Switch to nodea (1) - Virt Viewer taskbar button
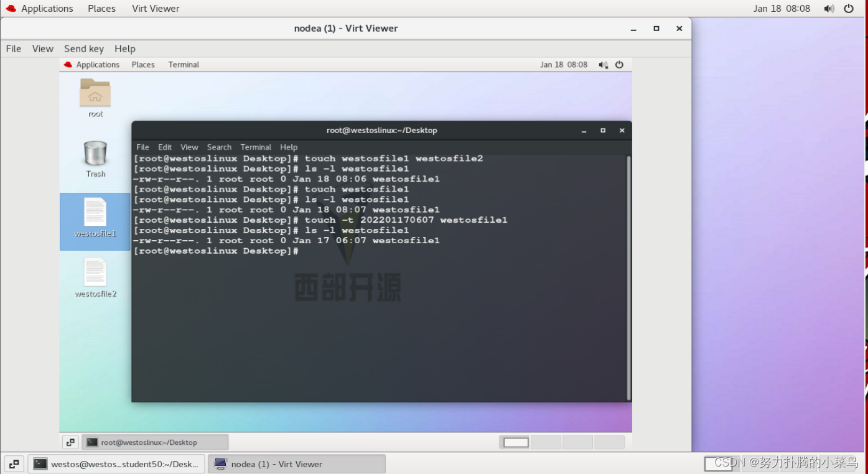The image size is (868, 474). 297,464
